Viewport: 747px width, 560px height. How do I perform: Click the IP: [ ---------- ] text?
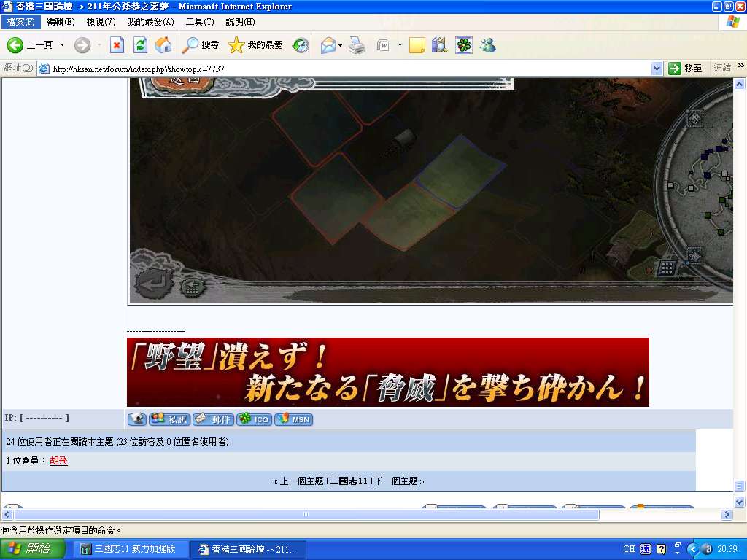point(37,418)
